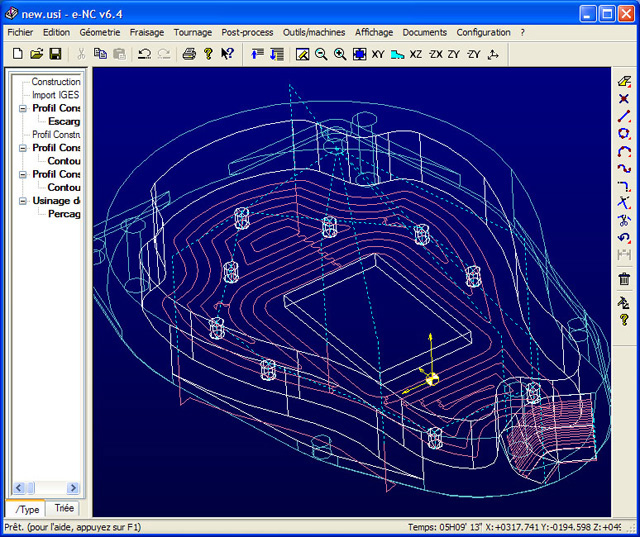Switch to the -ZX view
The height and width of the screenshot is (537, 640).
coord(435,54)
